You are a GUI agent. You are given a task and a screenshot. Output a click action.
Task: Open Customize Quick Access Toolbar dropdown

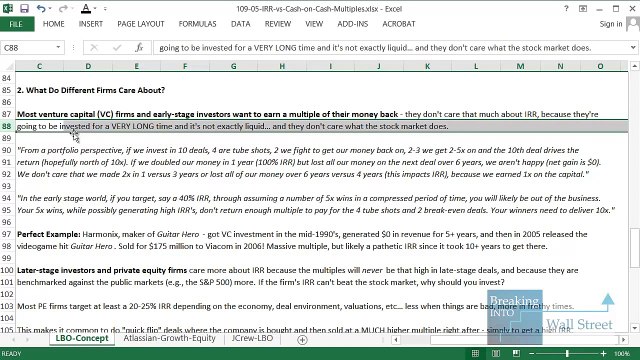105,9
